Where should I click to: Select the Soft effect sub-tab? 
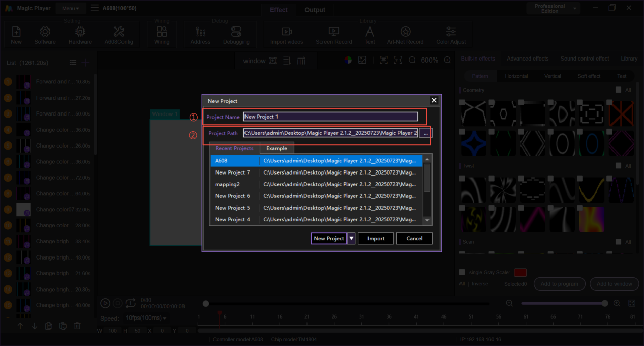tap(589, 76)
